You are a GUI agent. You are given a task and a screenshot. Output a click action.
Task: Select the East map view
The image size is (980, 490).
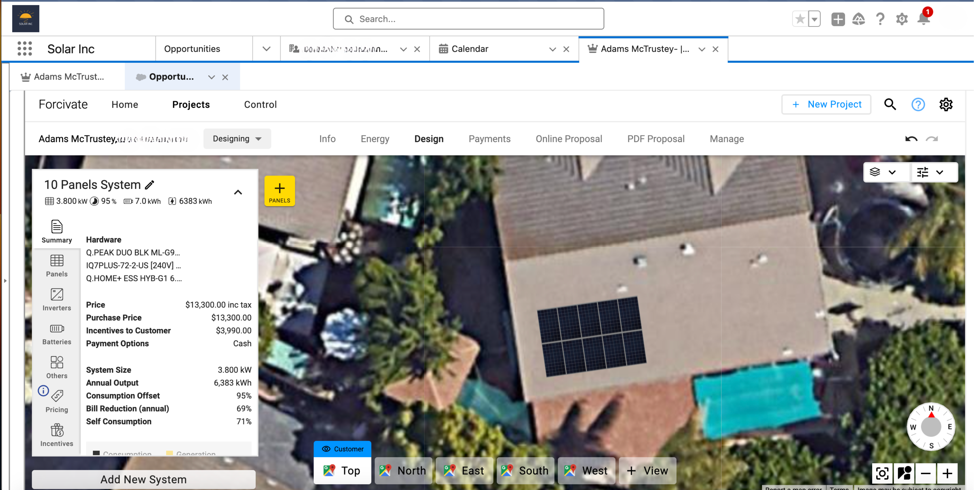[x=464, y=471]
